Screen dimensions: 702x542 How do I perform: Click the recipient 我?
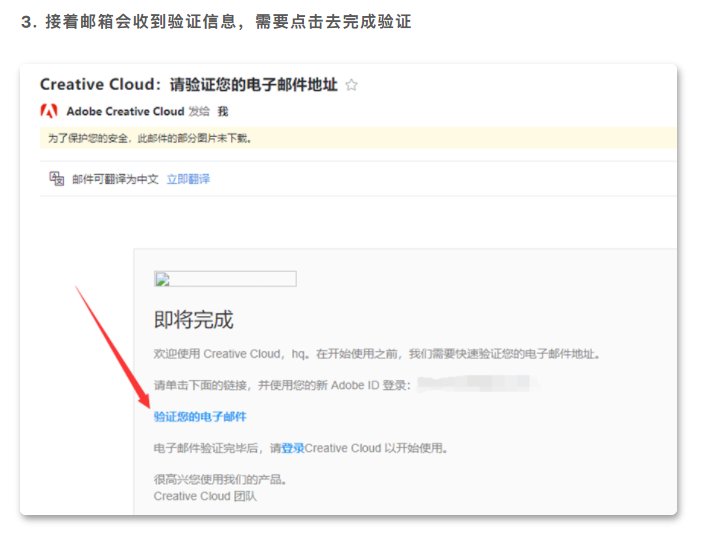coord(223,111)
